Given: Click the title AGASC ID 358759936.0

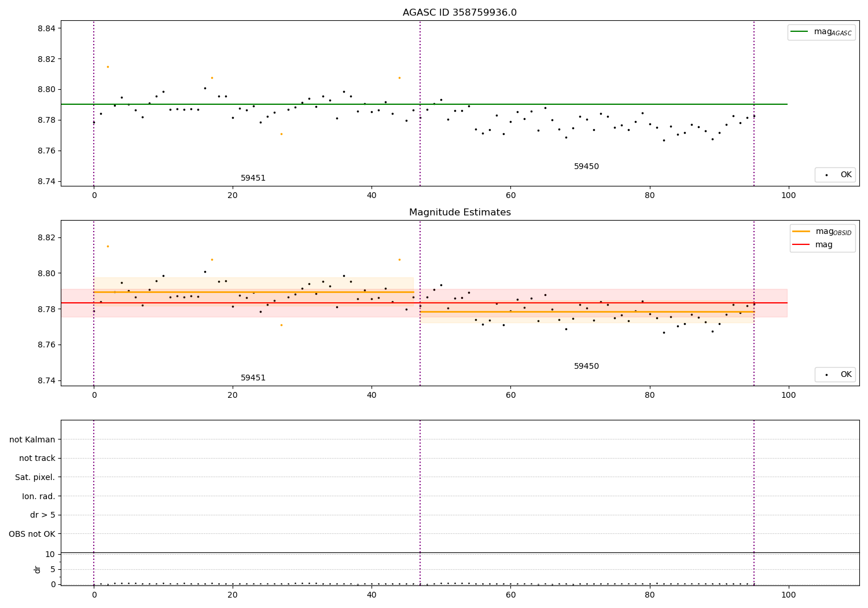Looking at the screenshot, I should [x=459, y=13].
